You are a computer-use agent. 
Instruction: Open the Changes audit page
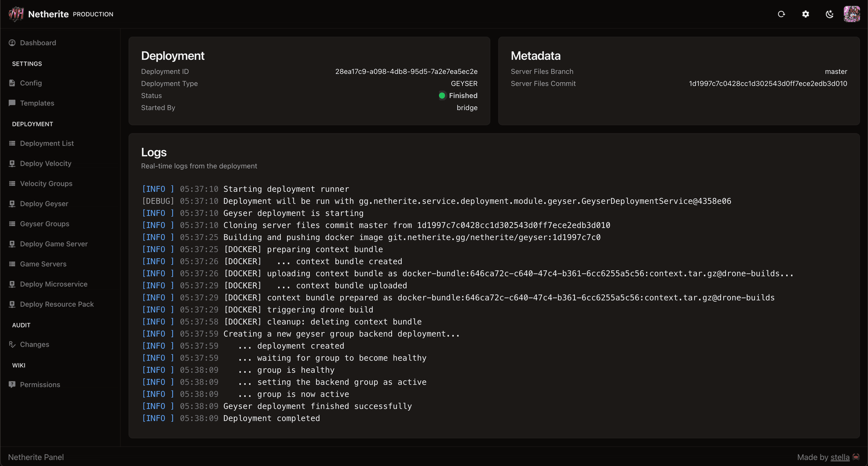pos(34,345)
